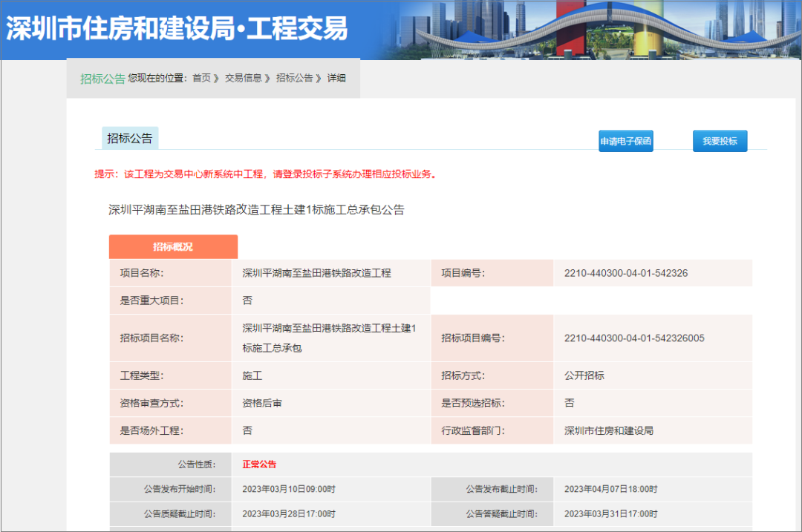Click project number 2210-440300-04-01-542326

tap(625, 273)
